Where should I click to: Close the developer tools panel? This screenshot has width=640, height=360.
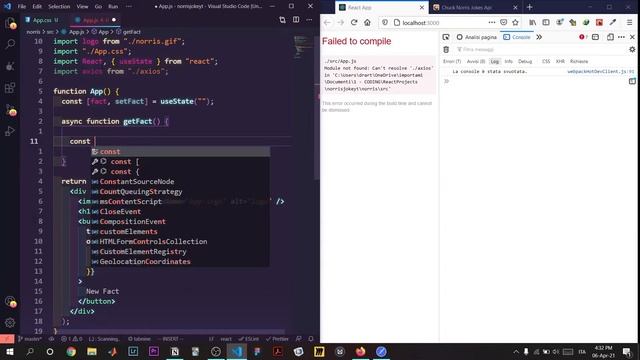click(x=632, y=37)
